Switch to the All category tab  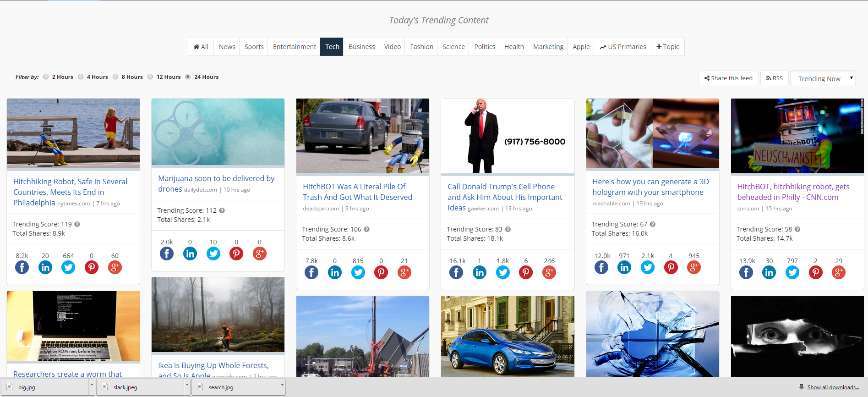pyautogui.click(x=201, y=47)
